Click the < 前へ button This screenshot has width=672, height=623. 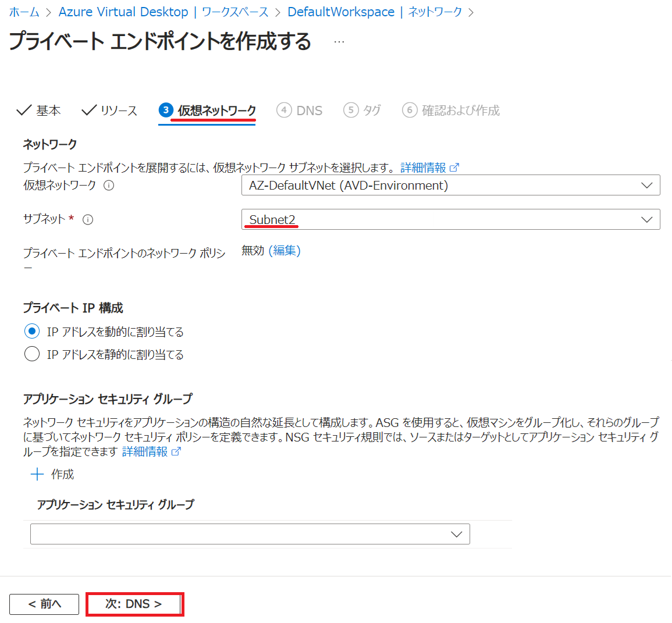[x=44, y=604]
